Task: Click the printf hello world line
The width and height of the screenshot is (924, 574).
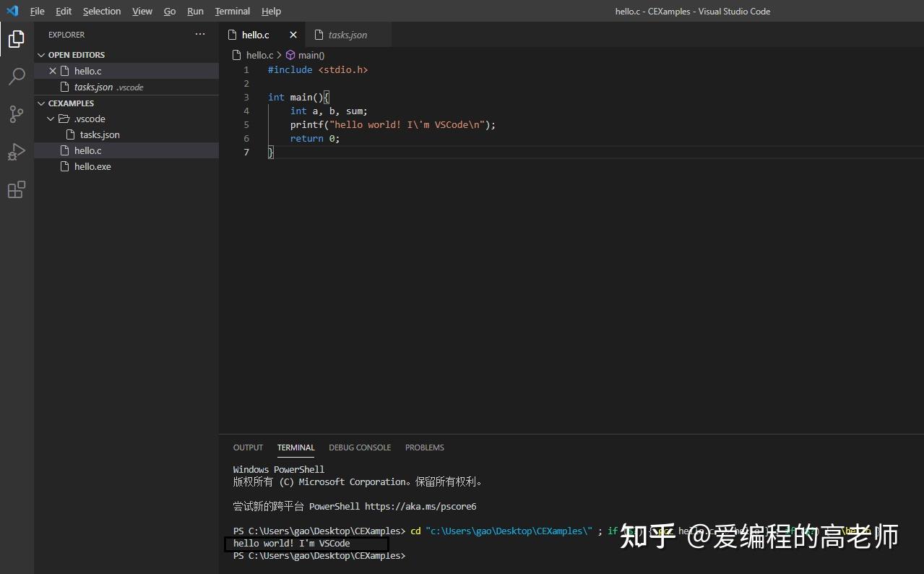Action: 393,125
